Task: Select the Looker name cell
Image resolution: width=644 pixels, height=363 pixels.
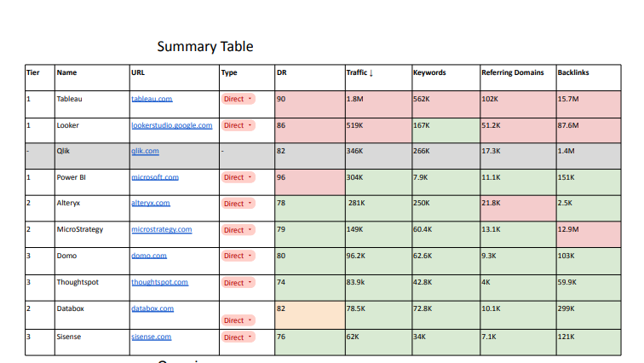Action: pos(92,130)
